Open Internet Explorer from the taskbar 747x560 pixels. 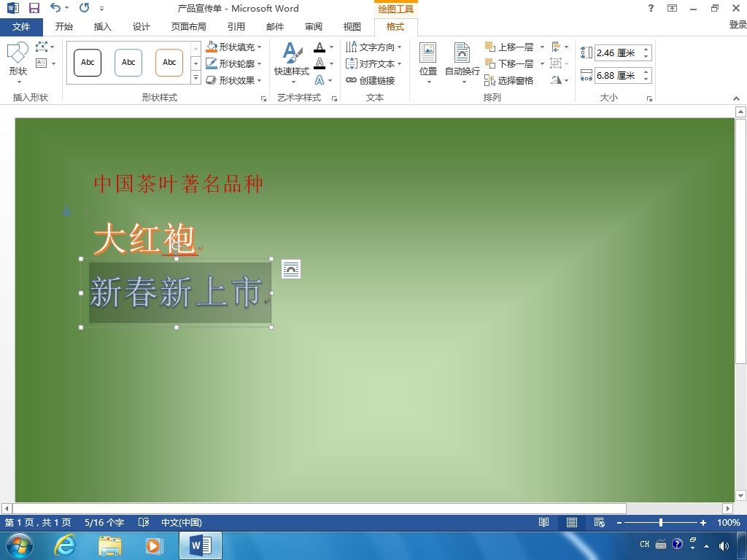64,545
